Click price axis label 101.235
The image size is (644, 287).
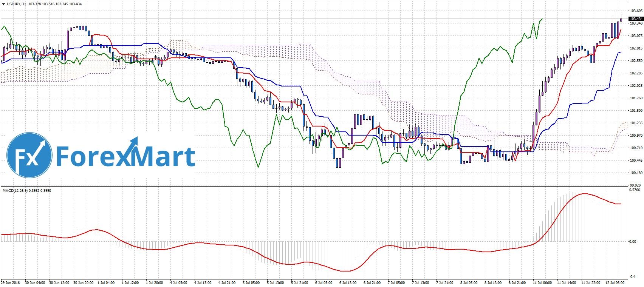(x=636, y=123)
